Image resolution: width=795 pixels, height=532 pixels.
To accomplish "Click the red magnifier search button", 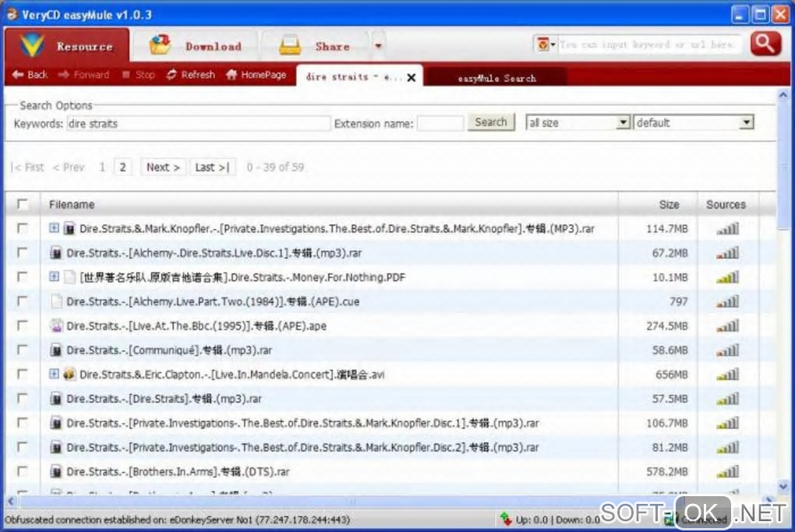I will 765,44.
